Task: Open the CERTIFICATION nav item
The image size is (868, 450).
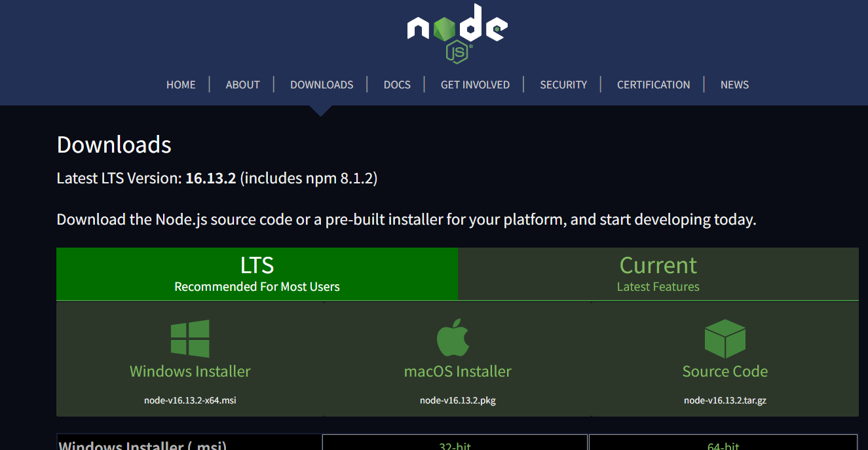Action: pos(653,84)
